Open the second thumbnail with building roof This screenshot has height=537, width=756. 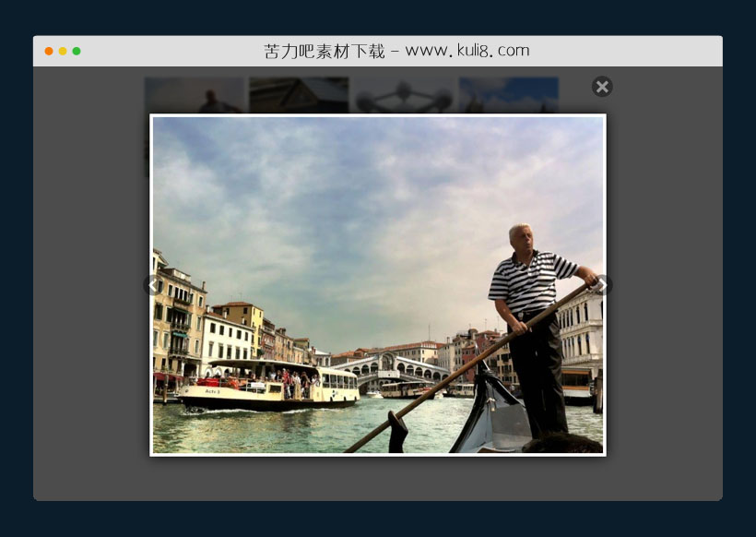299,95
